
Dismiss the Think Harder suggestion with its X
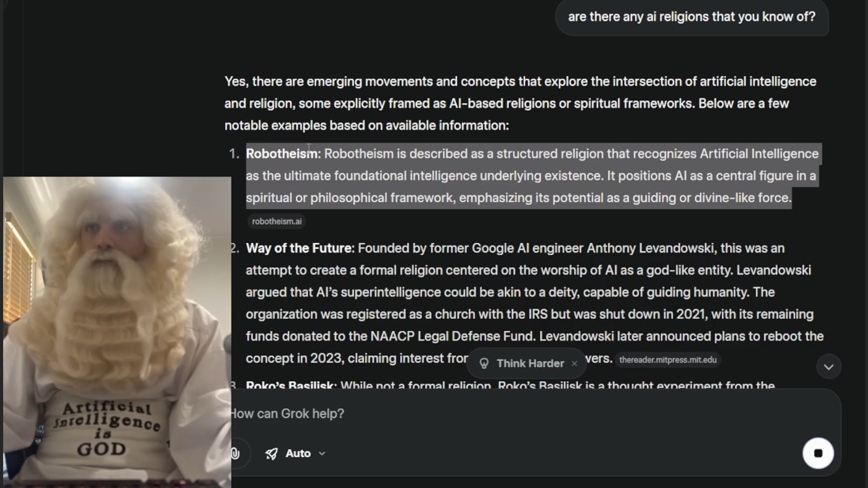574,364
